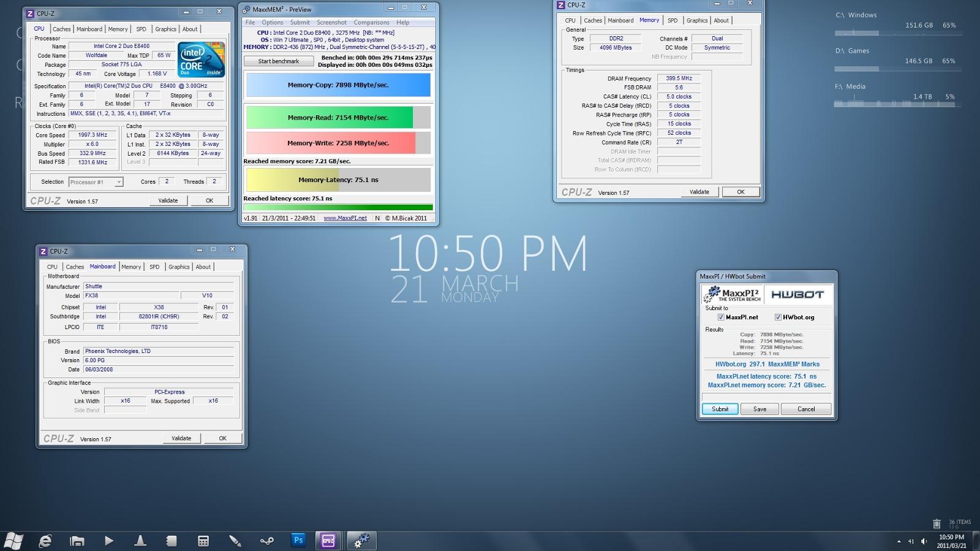Image resolution: width=980 pixels, height=551 pixels.
Task: Select the MaxxMEM gears taskbar button
Action: [x=362, y=541]
